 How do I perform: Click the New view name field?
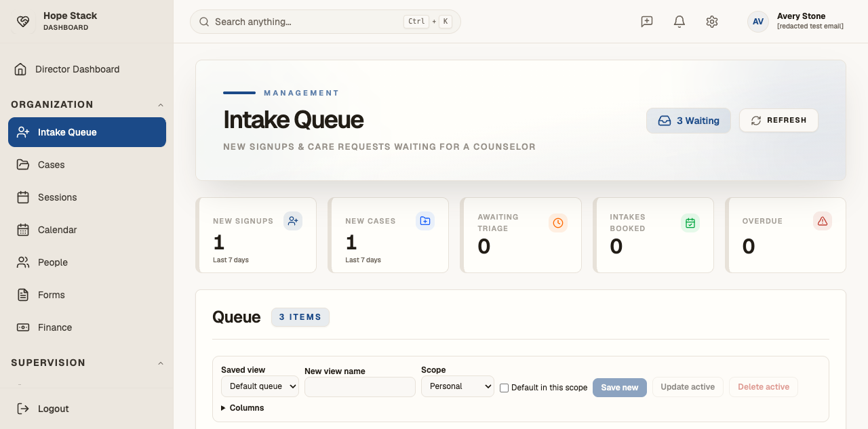tap(360, 387)
